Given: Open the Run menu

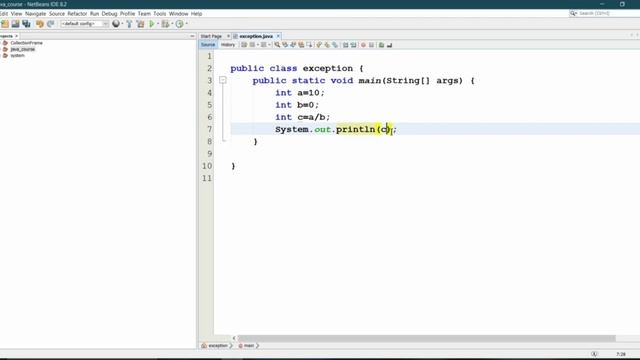Looking at the screenshot, I should 94,14.
